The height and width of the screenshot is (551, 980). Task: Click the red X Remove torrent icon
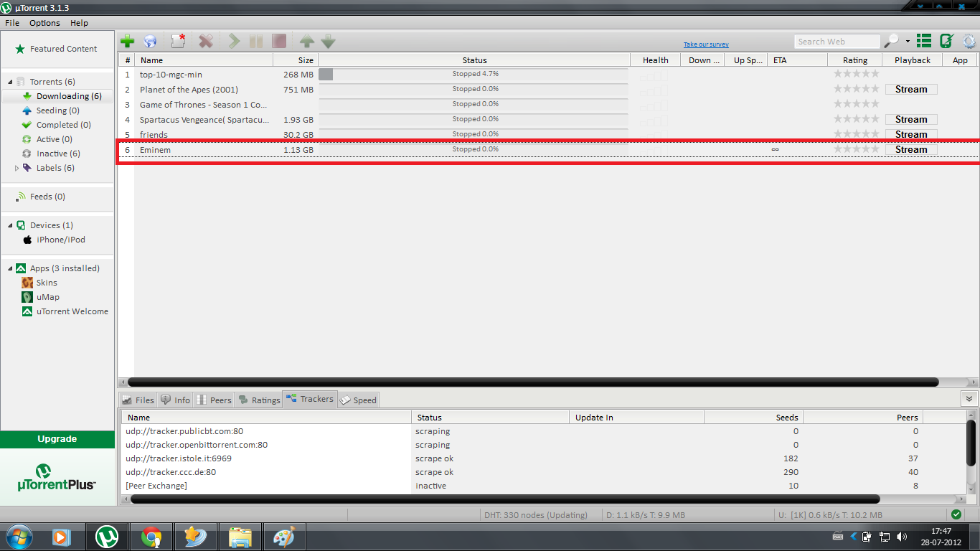click(206, 42)
